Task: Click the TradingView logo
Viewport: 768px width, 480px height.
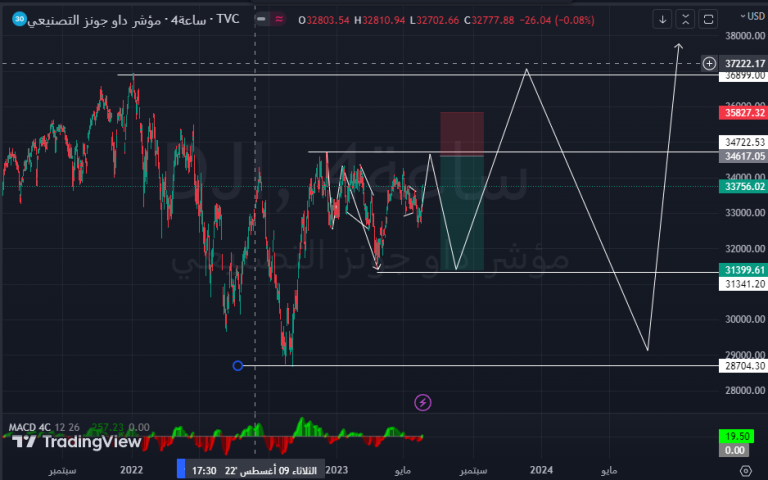Action: coord(76,442)
